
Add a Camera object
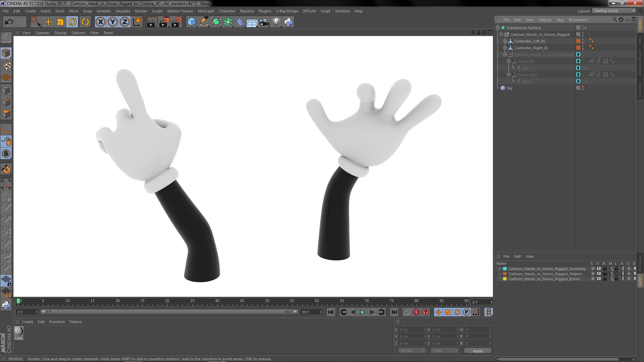pos(264,22)
